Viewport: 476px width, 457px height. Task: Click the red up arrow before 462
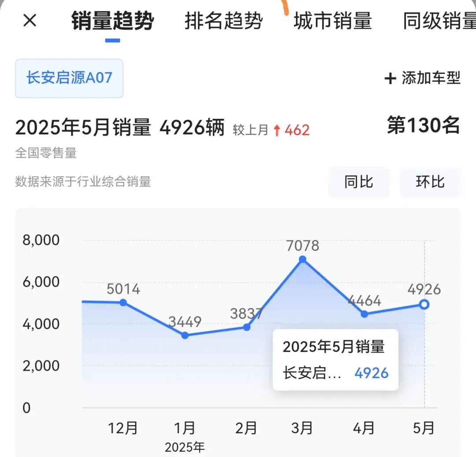point(276,130)
